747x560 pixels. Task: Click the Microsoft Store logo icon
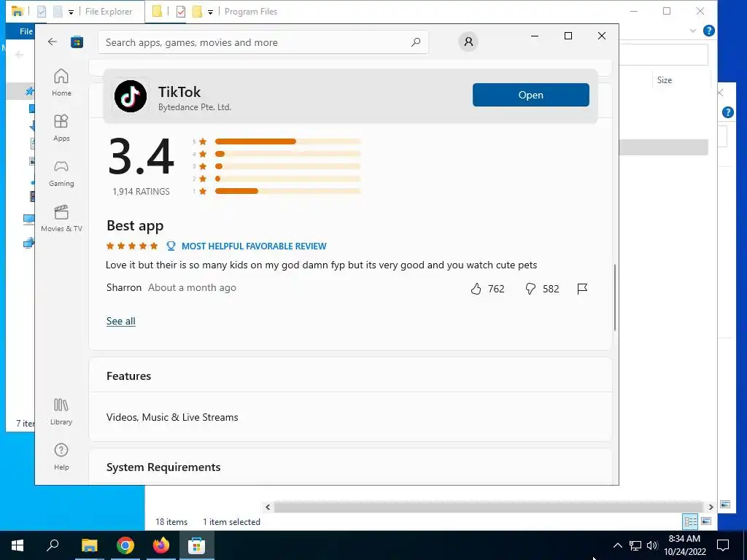pos(77,42)
